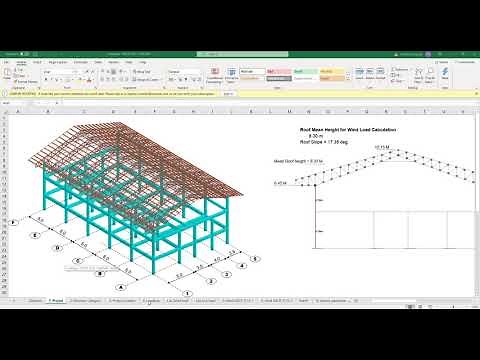This screenshot has height=360, width=480.
Task: Toggle Middle Align in Alignment group
Action: (x=109, y=72)
